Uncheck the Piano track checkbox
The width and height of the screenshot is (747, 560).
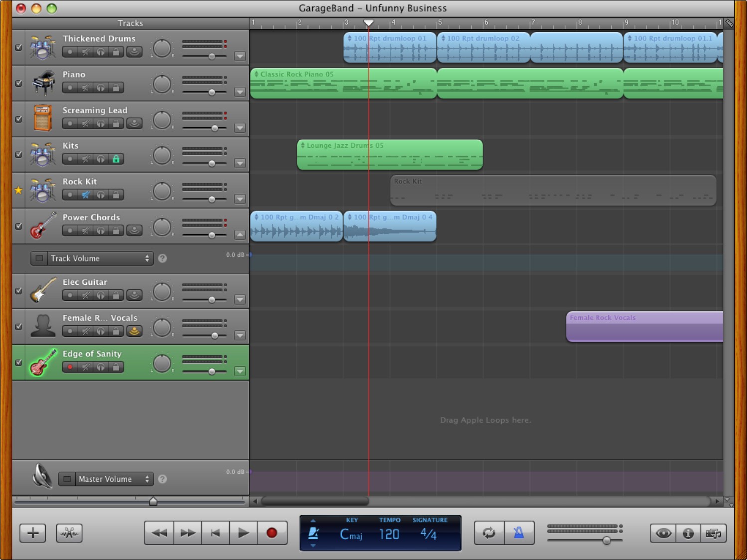tap(18, 83)
